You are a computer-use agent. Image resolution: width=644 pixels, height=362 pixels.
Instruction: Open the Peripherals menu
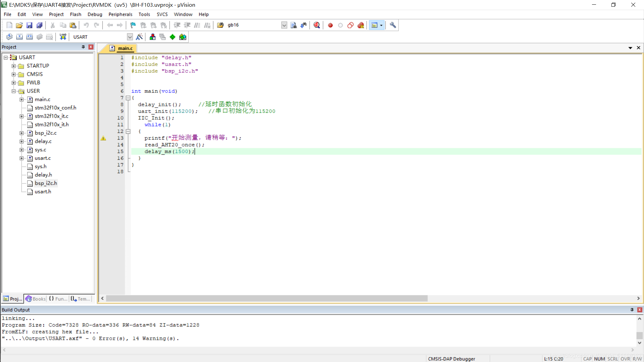(x=120, y=14)
